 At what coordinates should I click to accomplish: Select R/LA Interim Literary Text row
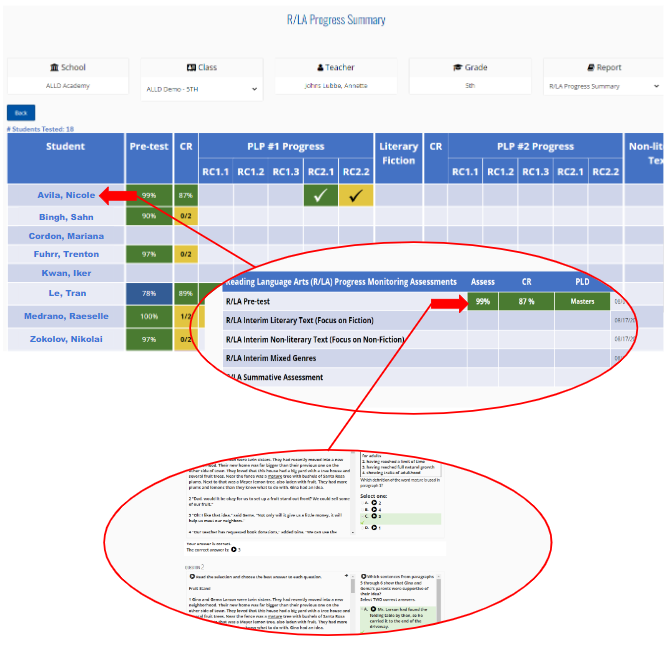[x=340, y=320]
